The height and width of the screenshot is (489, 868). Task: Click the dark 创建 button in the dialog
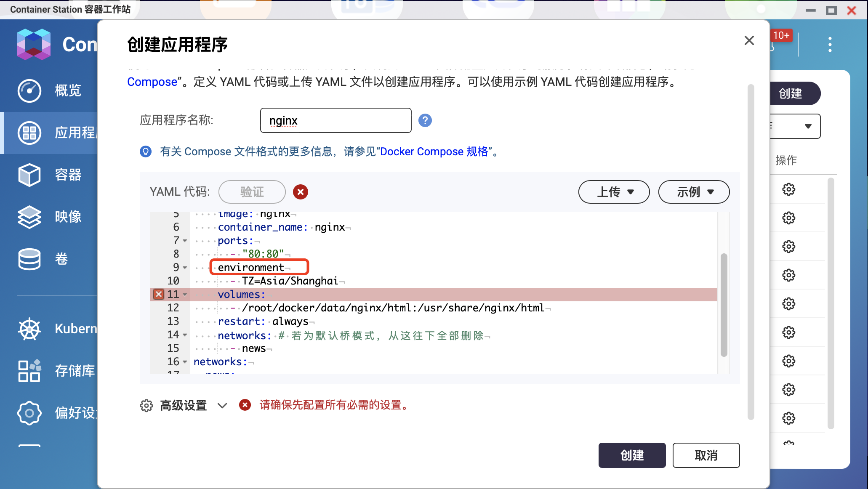(632, 455)
